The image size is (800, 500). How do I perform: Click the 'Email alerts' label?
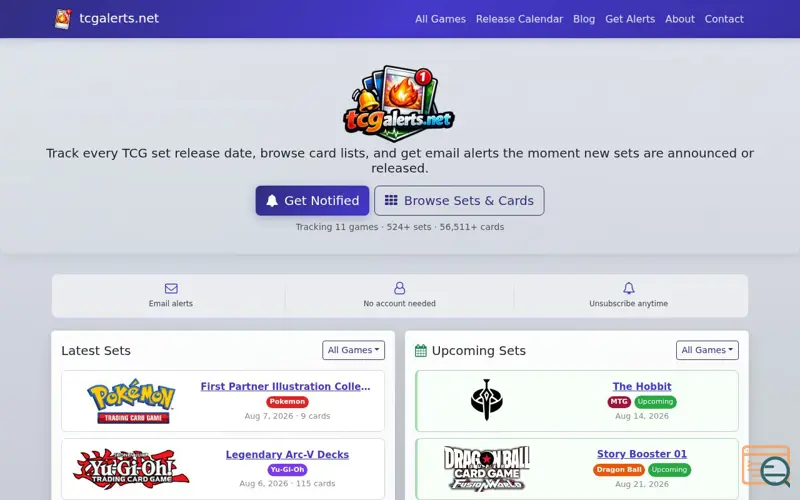[x=171, y=304]
